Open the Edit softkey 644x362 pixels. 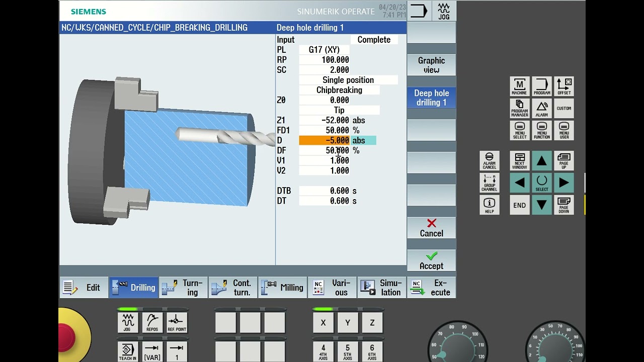coord(84,288)
